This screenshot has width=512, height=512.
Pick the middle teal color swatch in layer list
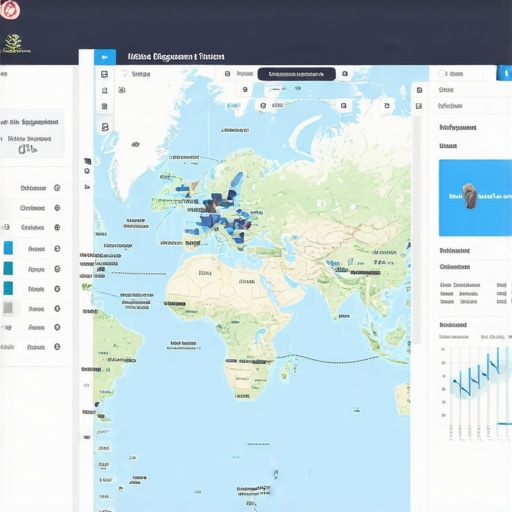click(8, 268)
